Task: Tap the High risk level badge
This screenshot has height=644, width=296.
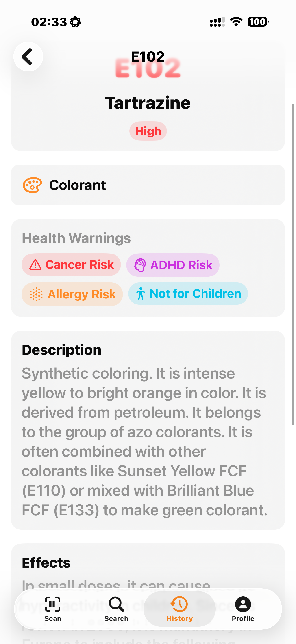Action: pyautogui.click(x=148, y=131)
